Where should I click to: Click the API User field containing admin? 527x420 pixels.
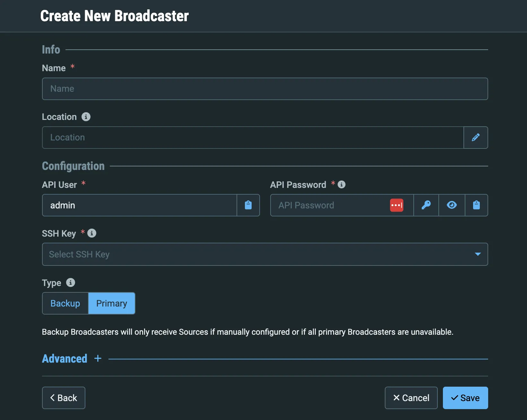(140, 205)
